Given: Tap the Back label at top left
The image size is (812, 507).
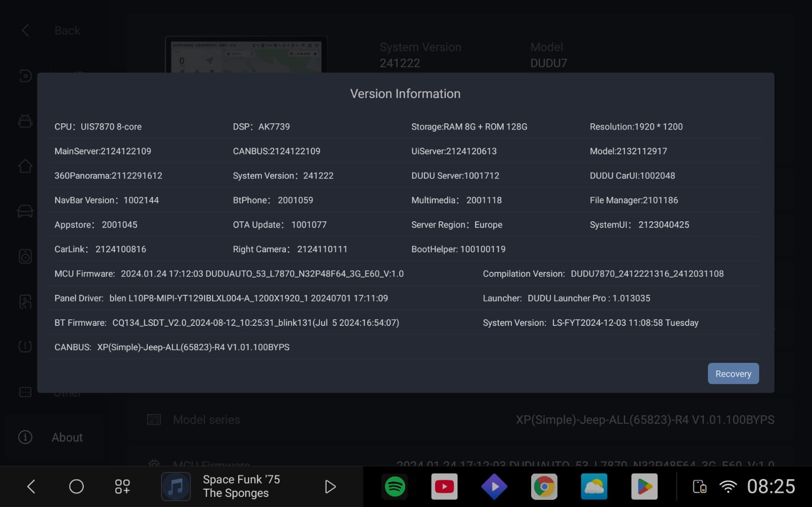Looking at the screenshot, I should (x=67, y=30).
